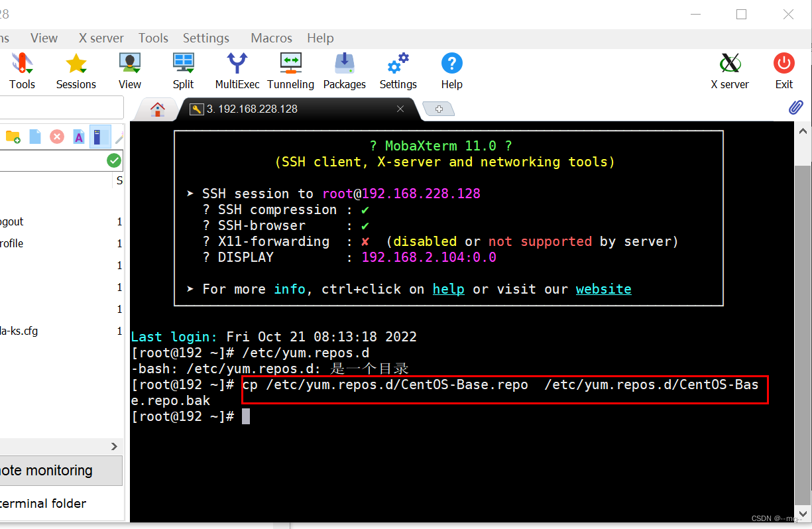
Task: Click the root@192.168.228.128 session text
Action: click(401, 194)
